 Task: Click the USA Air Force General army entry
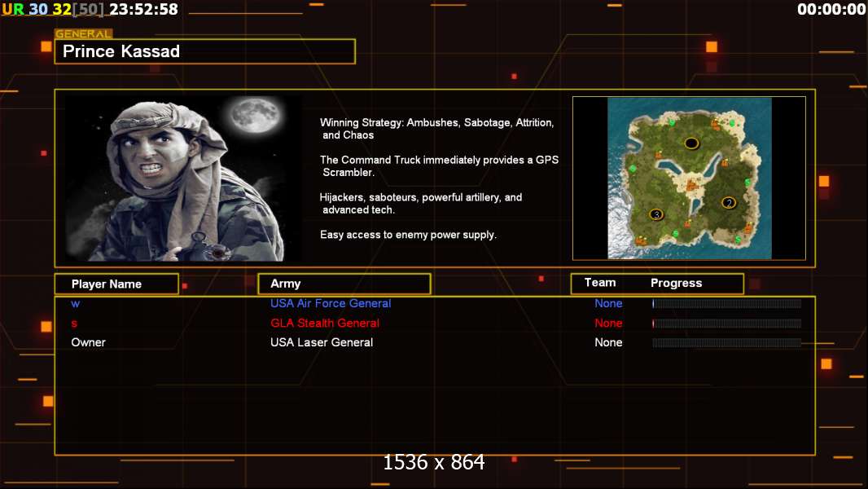coord(331,303)
